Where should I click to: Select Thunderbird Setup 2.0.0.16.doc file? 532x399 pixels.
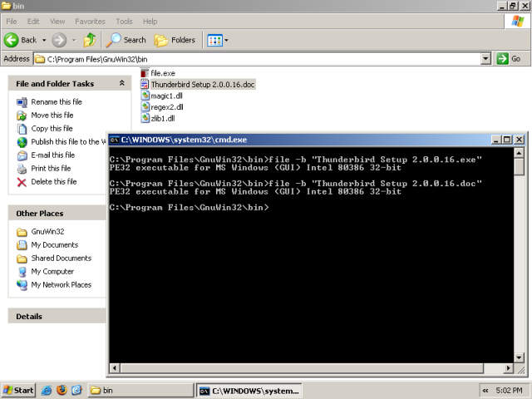(203, 85)
